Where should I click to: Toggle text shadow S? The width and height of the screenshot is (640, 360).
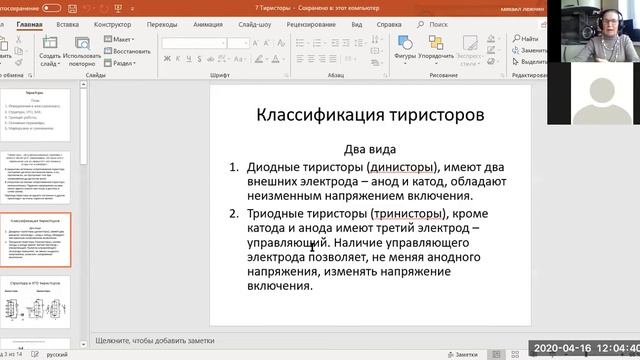(x=199, y=59)
